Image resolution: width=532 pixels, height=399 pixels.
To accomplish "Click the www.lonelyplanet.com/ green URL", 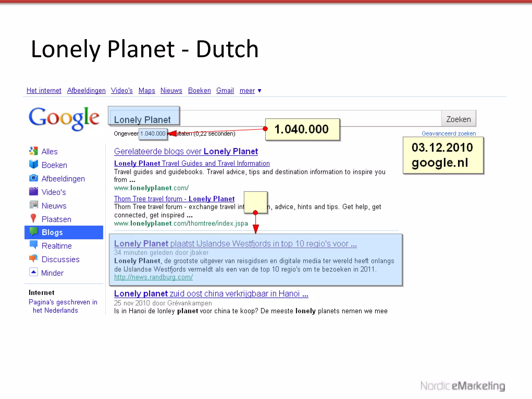I will (x=151, y=188).
